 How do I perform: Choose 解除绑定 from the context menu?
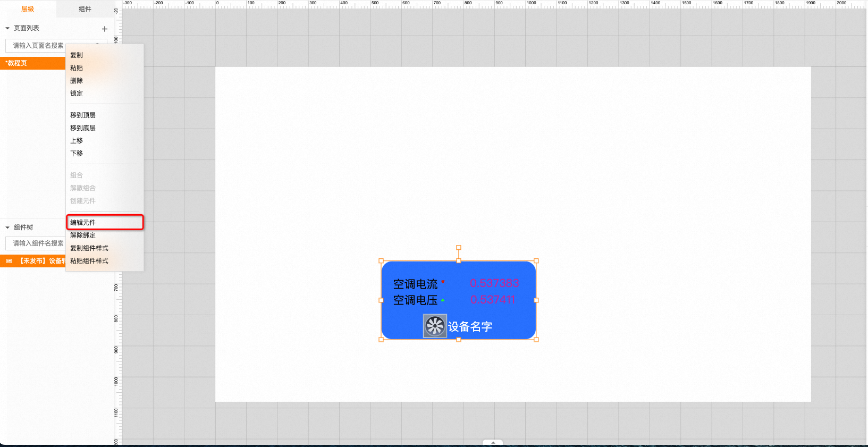pos(105,235)
